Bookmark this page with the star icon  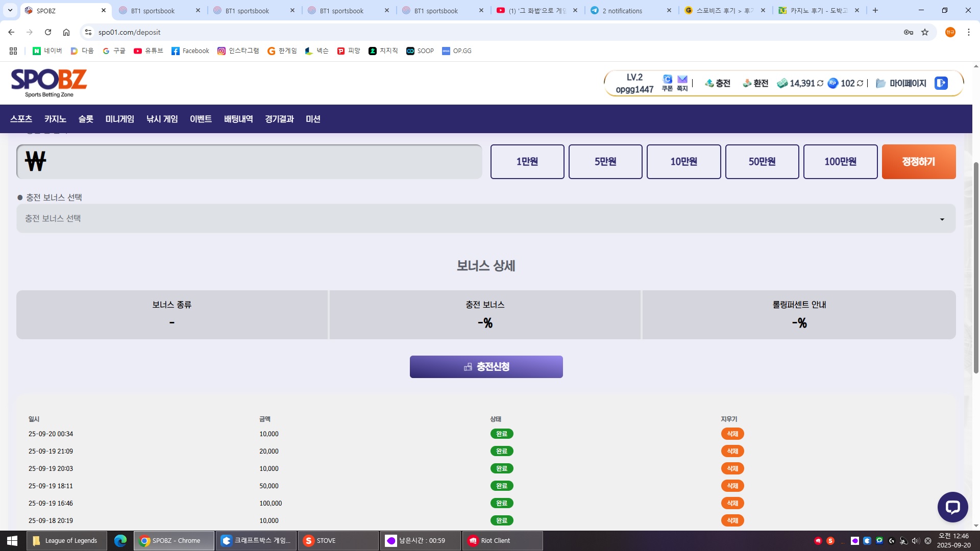(925, 32)
